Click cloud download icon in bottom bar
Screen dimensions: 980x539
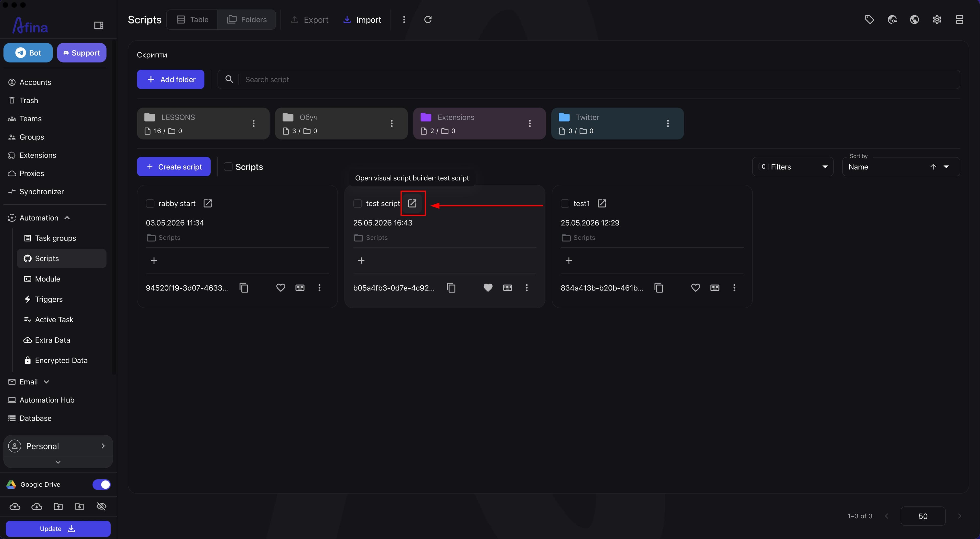pos(36,506)
